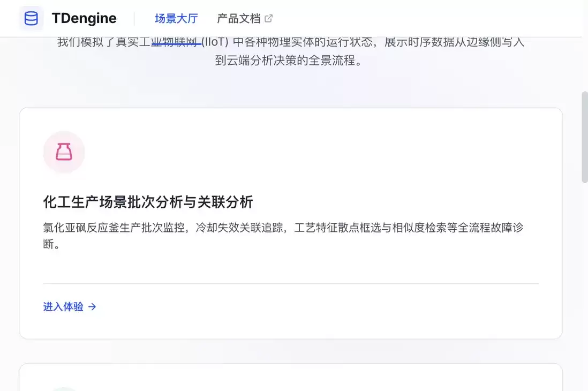Screen dimensions: 588x391
Task: Open the 化工生产场景批次分析与关联分析 card title
Action: (x=148, y=202)
